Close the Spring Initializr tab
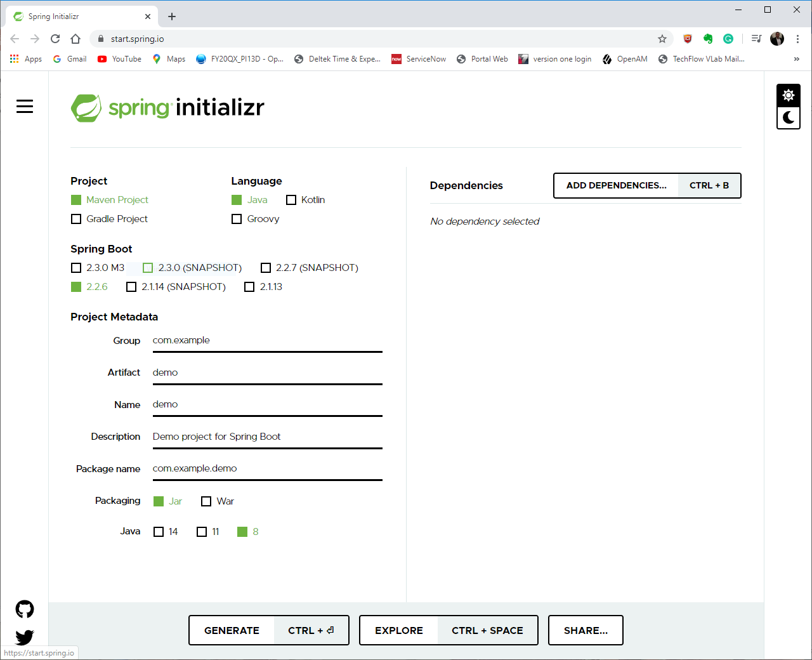812x660 pixels. 148,16
